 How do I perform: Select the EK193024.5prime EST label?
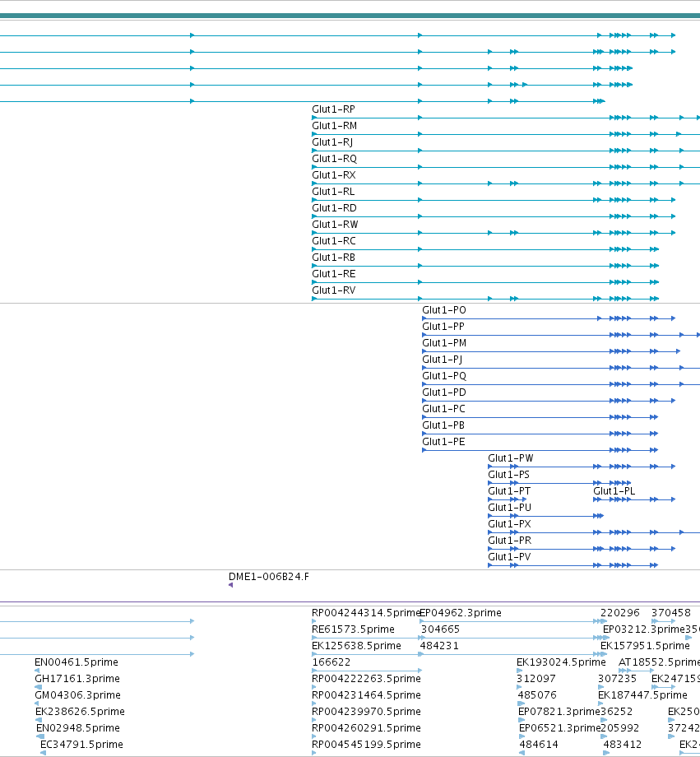tap(561, 662)
